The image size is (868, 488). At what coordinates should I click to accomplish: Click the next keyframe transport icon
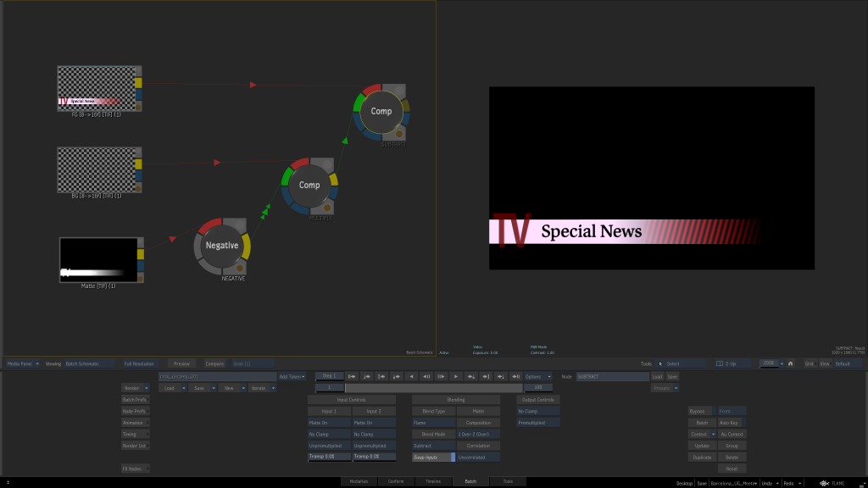[471, 376]
